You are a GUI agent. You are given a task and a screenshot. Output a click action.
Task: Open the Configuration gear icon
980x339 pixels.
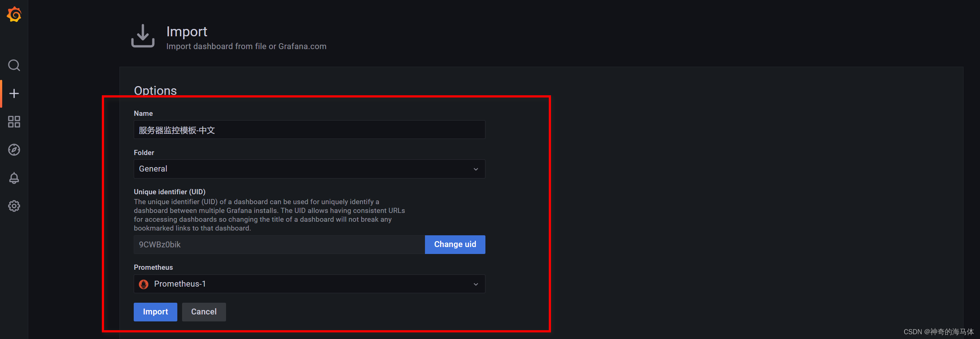pos(14,206)
